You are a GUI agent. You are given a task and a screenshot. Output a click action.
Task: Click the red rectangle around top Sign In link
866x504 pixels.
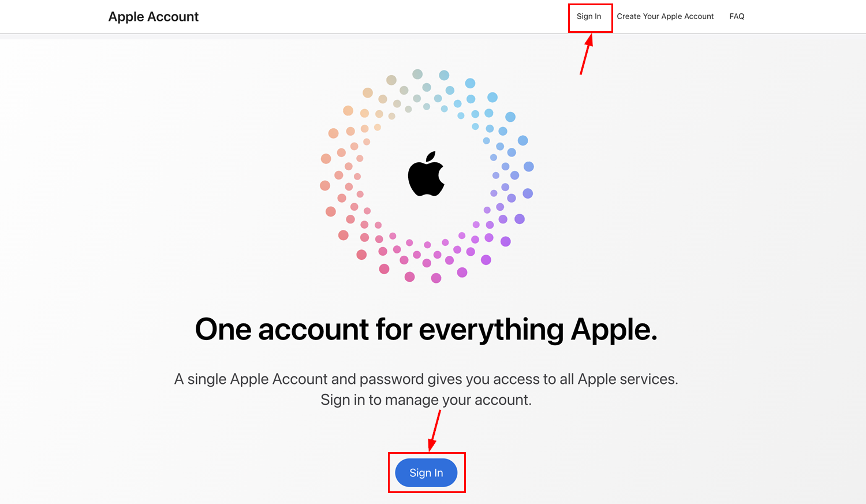(x=590, y=18)
